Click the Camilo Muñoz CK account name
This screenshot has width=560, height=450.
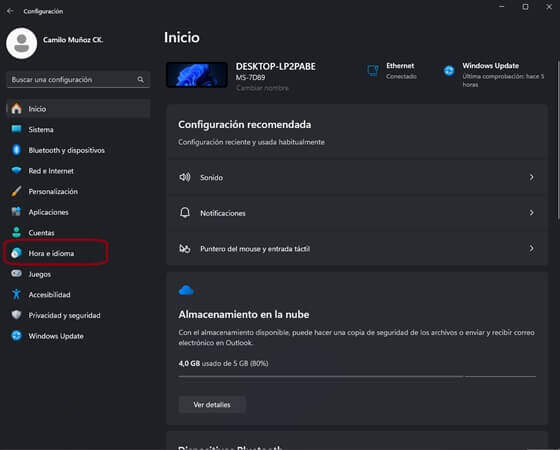pyautogui.click(x=73, y=40)
